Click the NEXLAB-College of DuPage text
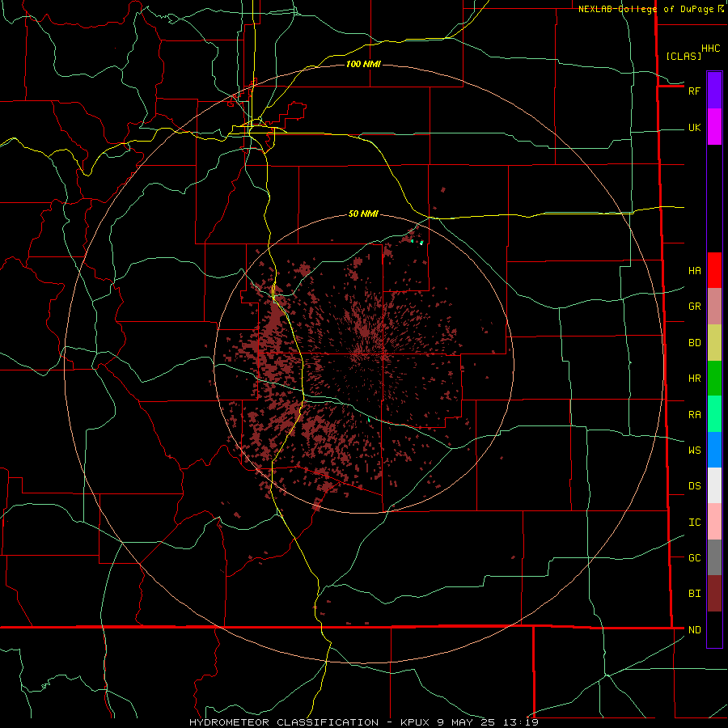728x728 pixels. pyautogui.click(x=645, y=9)
